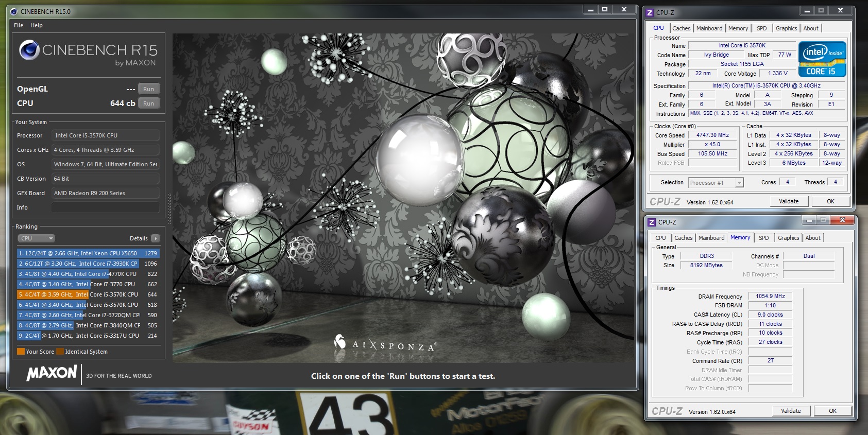Switch to Memory tab in top CPU-Z window
The height and width of the screenshot is (435, 868).
point(738,28)
